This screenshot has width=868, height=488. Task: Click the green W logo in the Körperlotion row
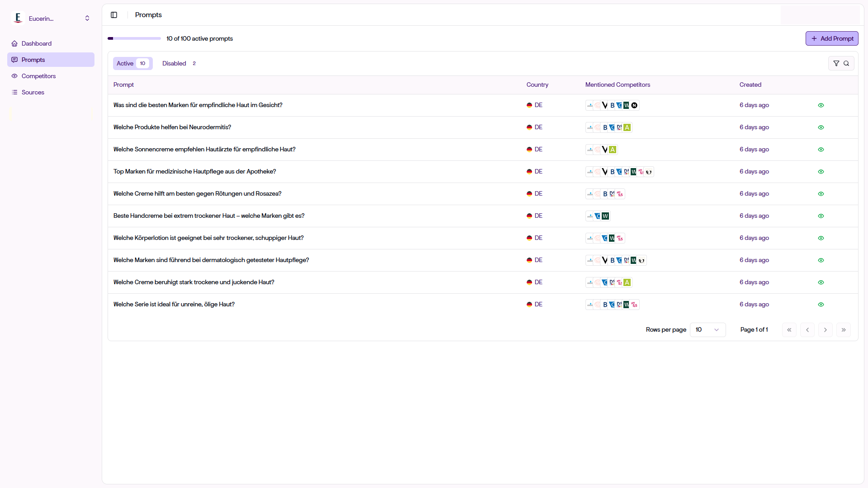612,238
